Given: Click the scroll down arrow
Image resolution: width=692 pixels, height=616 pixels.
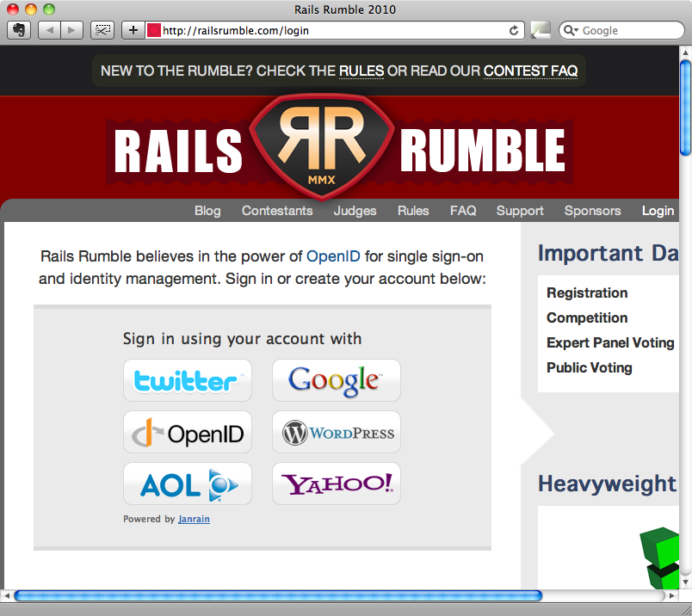Looking at the screenshot, I should click(685, 583).
